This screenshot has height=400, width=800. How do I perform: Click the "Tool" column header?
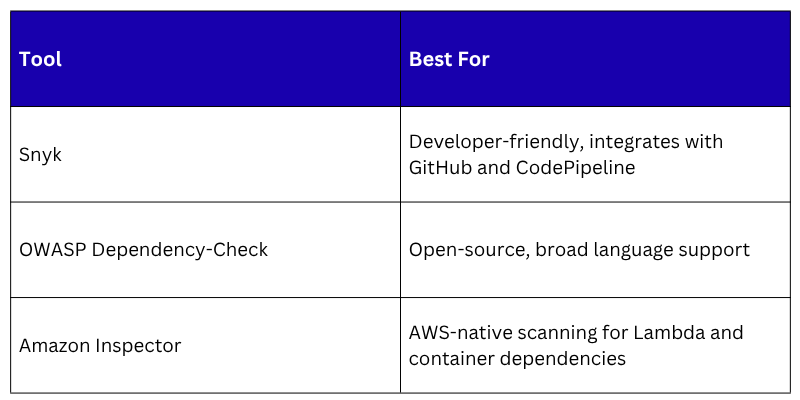coord(40,59)
